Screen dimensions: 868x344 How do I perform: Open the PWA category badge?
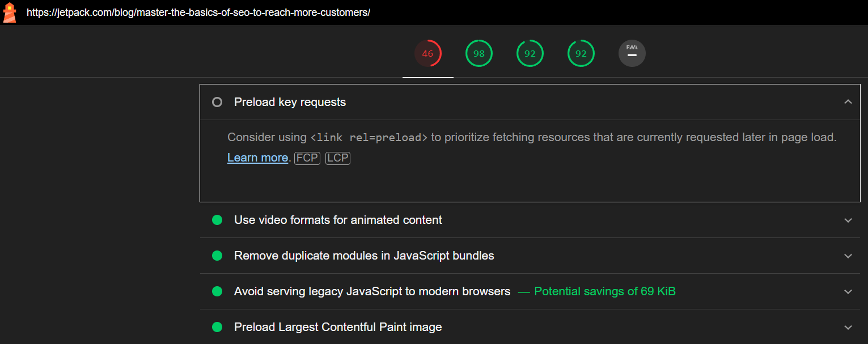click(632, 54)
